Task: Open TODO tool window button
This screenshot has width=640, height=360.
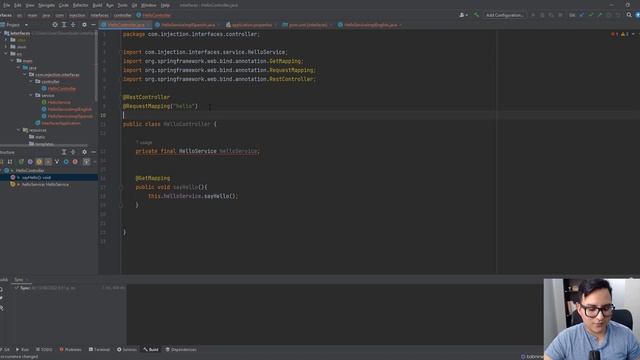Action: coord(44,349)
